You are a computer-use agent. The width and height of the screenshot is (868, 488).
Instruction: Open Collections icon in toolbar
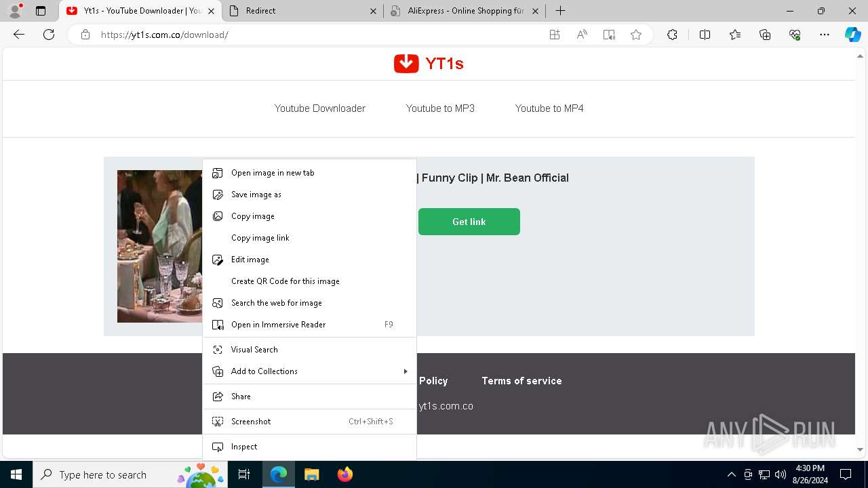click(x=765, y=35)
